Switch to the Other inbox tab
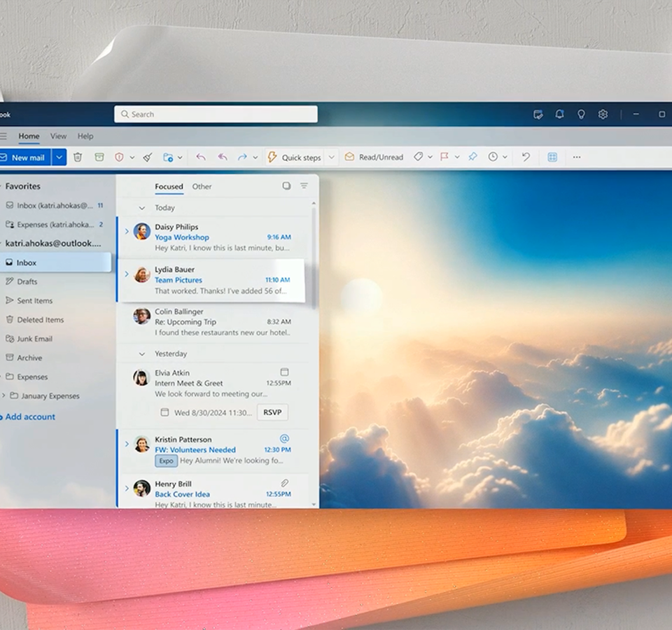This screenshot has width=672, height=630. [x=202, y=186]
